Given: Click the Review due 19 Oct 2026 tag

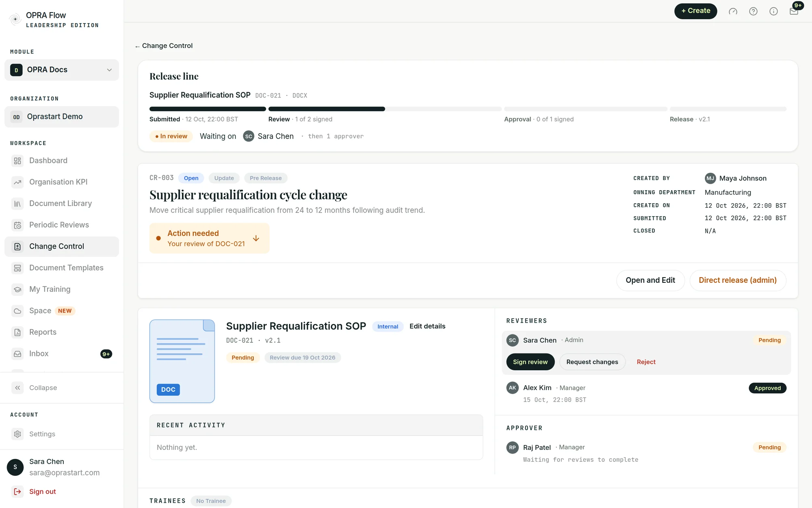Looking at the screenshot, I should 302,358.
